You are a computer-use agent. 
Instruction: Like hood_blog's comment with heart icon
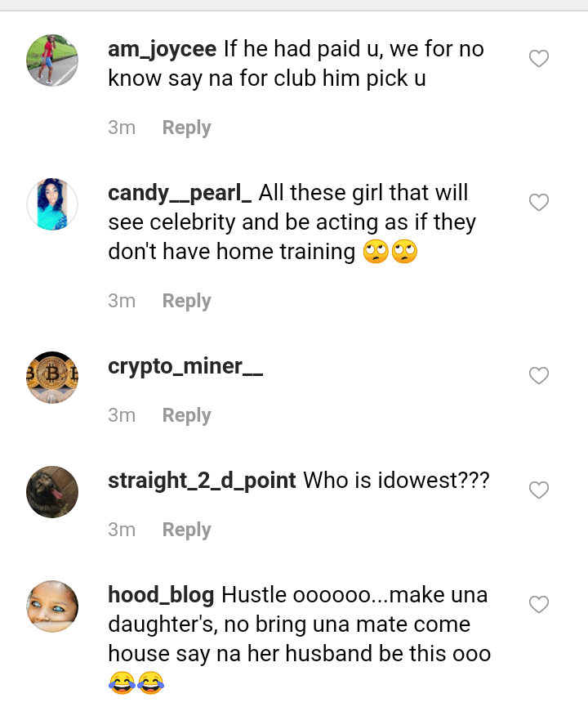[x=539, y=604]
